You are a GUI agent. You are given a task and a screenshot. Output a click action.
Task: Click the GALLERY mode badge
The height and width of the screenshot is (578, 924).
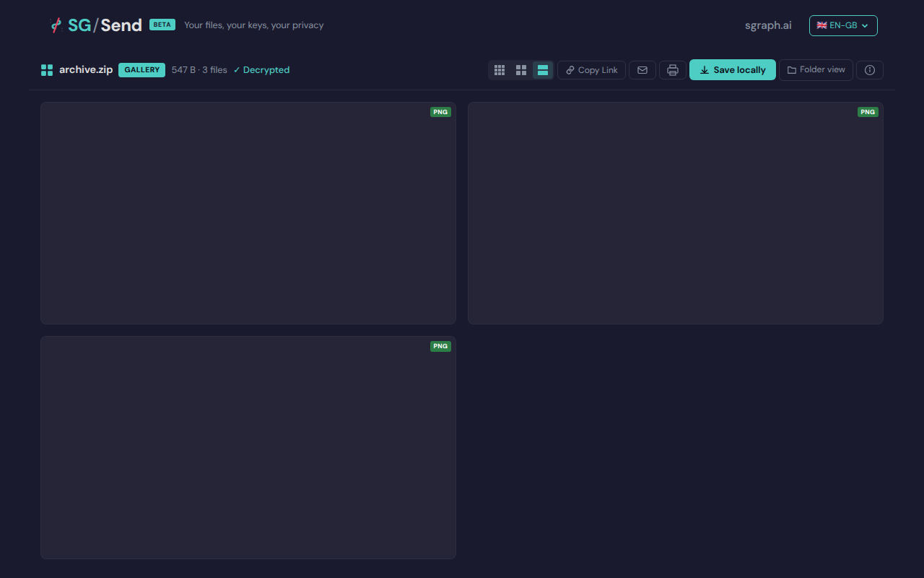click(141, 70)
